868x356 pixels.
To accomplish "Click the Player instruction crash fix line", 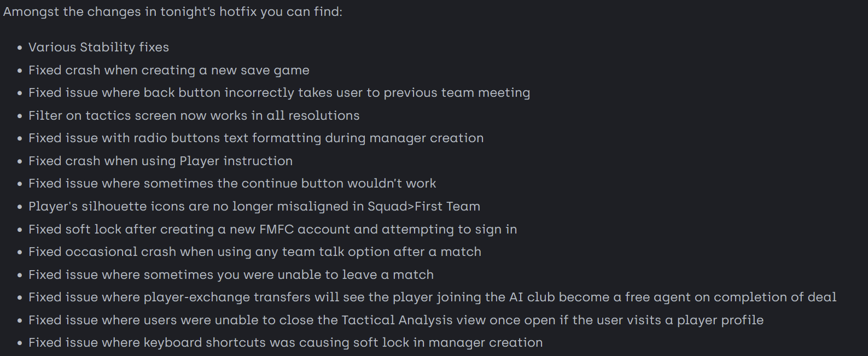I will pyautogui.click(x=160, y=161).
